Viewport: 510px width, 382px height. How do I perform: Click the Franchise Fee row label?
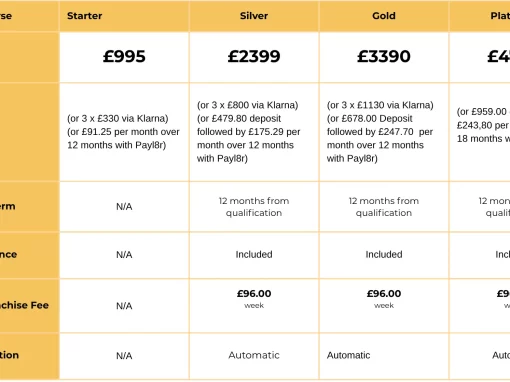click(24, 305)
